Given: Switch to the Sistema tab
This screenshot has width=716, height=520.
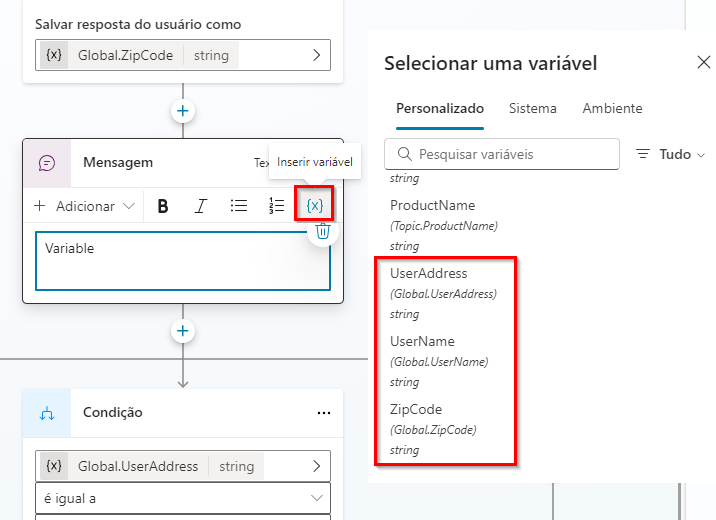Looking at the screenshot, I should pyautogui.click(x=532, y=108).
